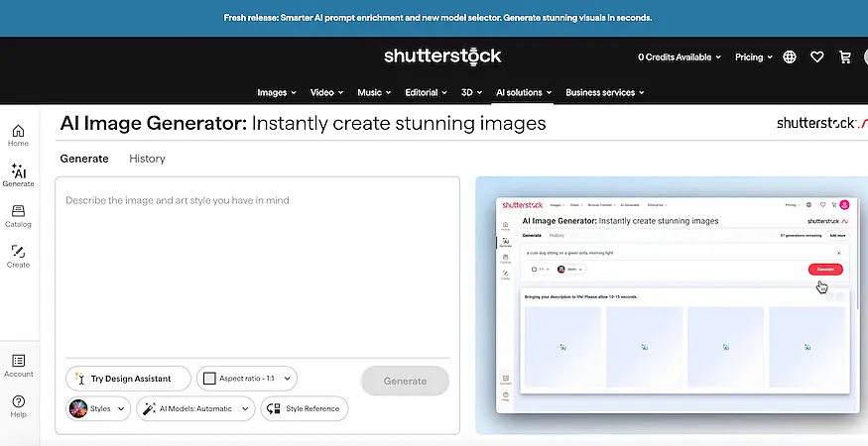Open the Account sidebar icon
Screen dimensions: 868x446
click(18, 366)
